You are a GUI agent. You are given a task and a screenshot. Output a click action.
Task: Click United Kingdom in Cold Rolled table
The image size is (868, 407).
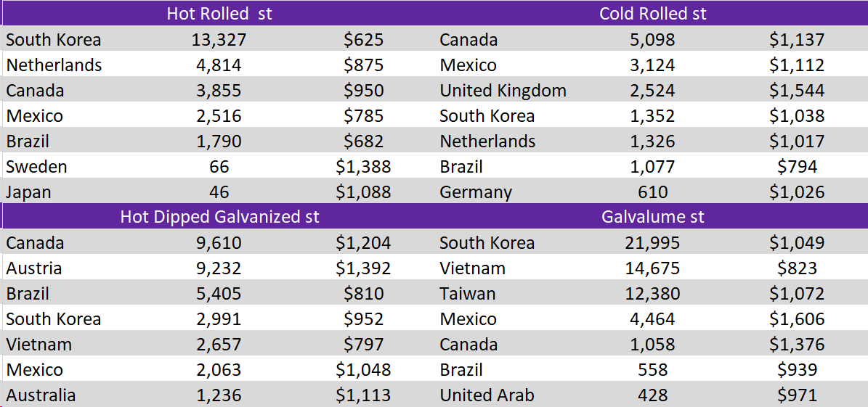pyautogui.click(x=503, y=91)
